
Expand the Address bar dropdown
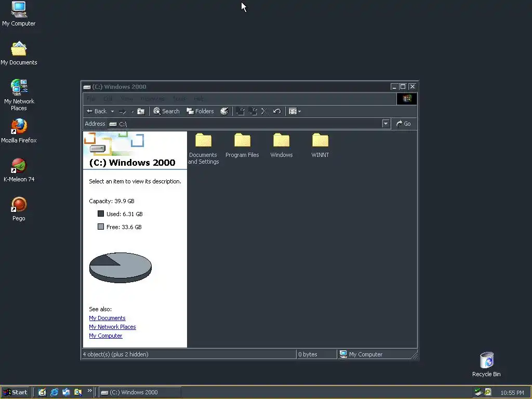tap(385, 124)
